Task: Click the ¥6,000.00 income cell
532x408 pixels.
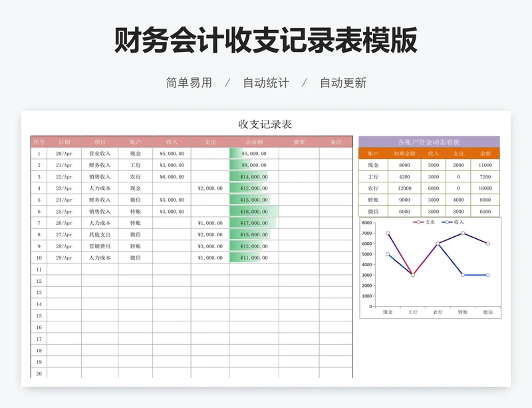Action: point(172,176)
